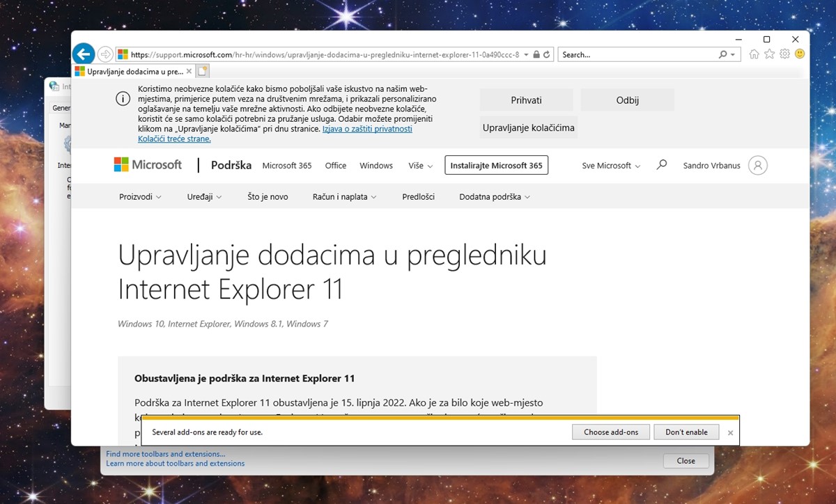This screenshot has width=836, height=504.
Task: Open the Microsoft 365 nav item
Action: click(x=287, y=166)
